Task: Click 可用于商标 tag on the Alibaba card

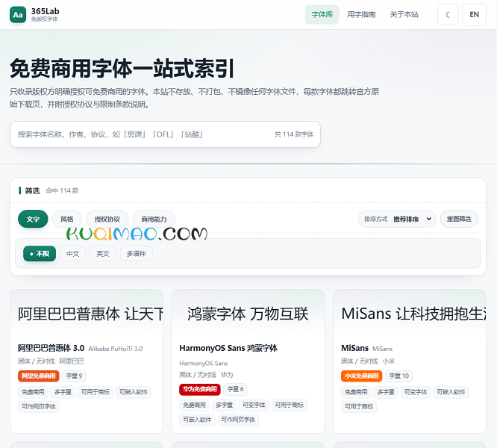Action: pos(96,392)
